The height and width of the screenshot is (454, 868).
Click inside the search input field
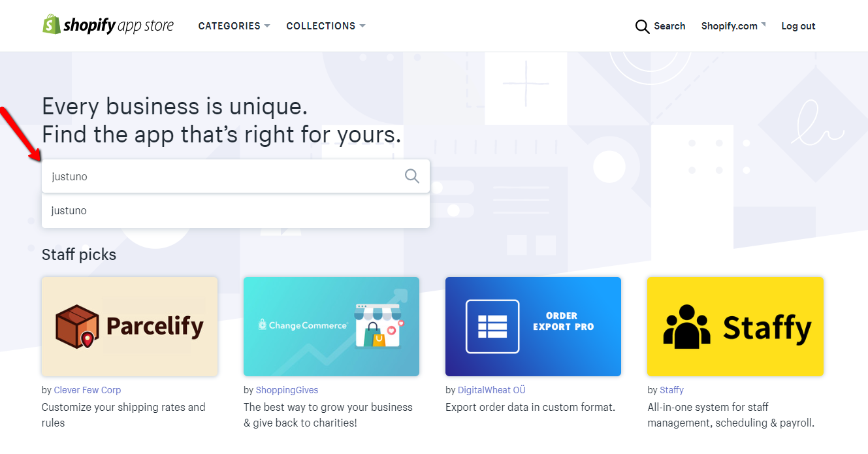196,176
